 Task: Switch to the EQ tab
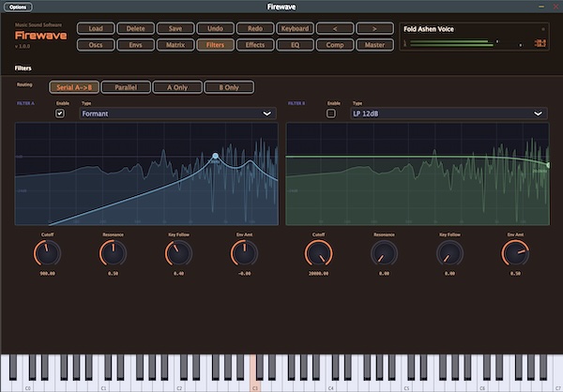point(296,45)
